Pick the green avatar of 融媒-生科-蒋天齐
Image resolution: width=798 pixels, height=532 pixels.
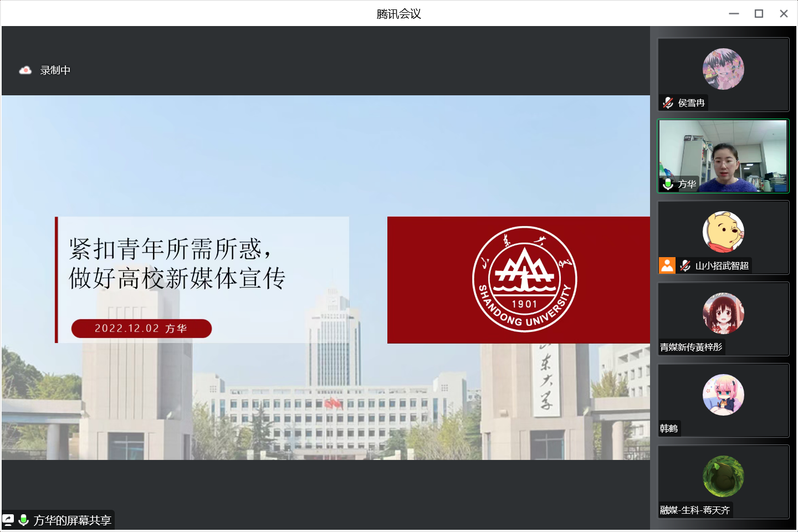(723, 476)
